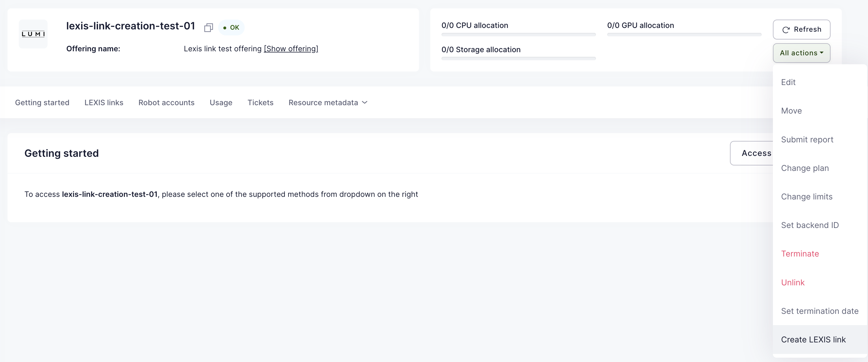The image size is (868, 362).
Task: Choose Change plan action
Action: click(x=805, y=168)
